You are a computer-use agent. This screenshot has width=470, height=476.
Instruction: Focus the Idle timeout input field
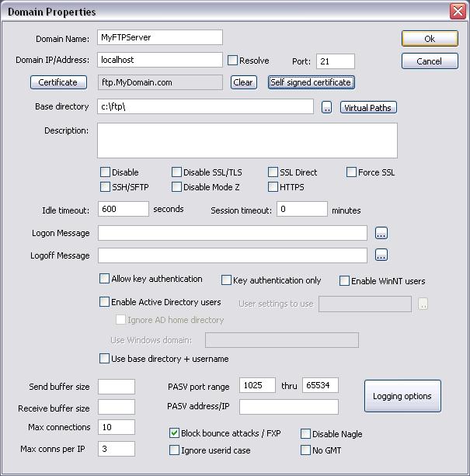coord(124,210)
